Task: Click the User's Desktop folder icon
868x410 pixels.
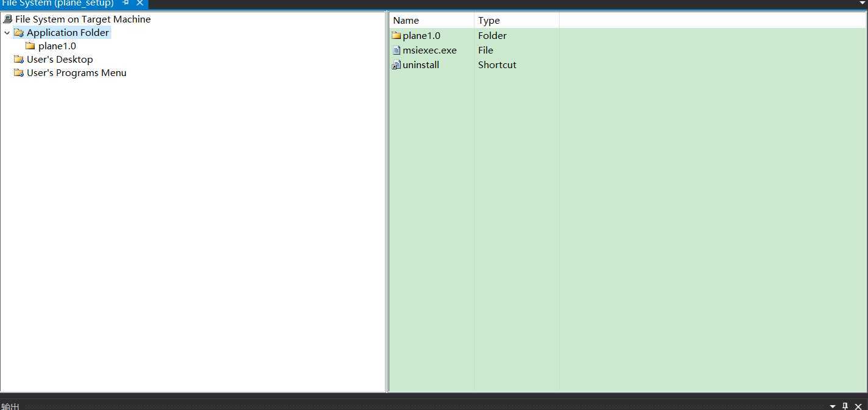Action: pyautogui.click(x=18, y=59)
